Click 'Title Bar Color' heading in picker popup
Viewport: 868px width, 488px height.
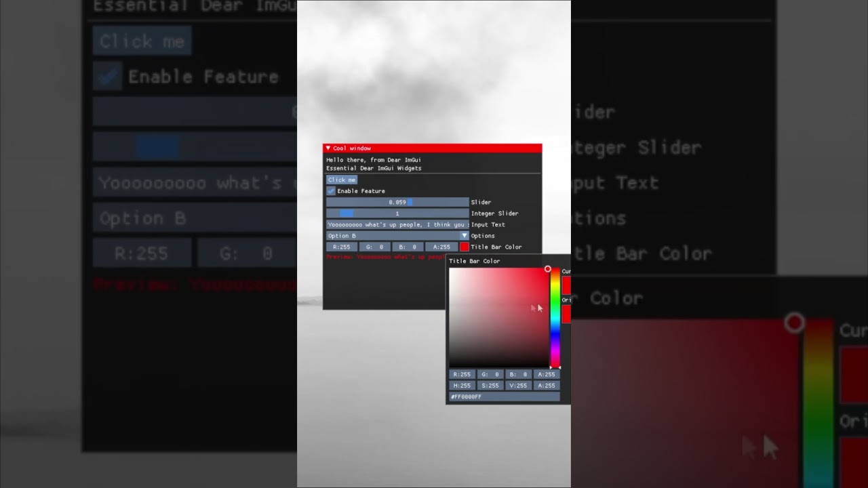[x=474, y=261]
